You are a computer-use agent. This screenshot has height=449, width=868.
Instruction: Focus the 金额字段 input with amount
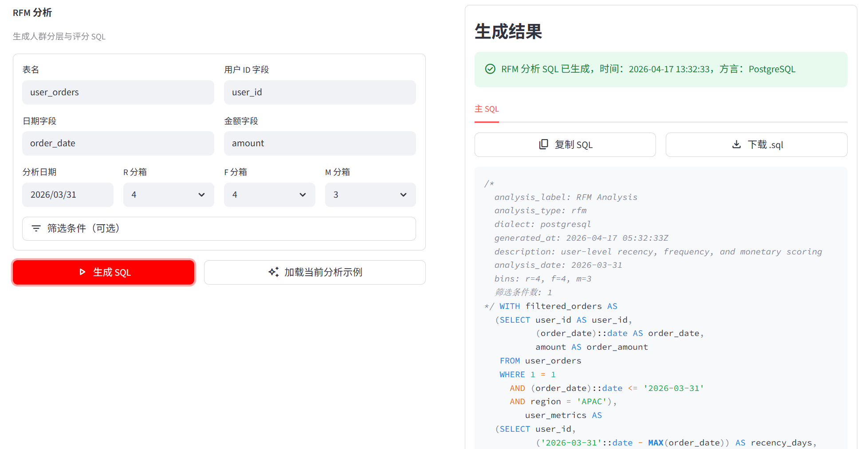point(320,143)
